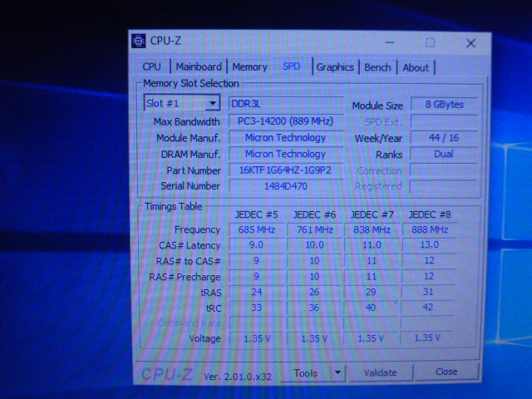Click the Dual ranks value
Screen dimensions: 532x399
coord(443,154)
